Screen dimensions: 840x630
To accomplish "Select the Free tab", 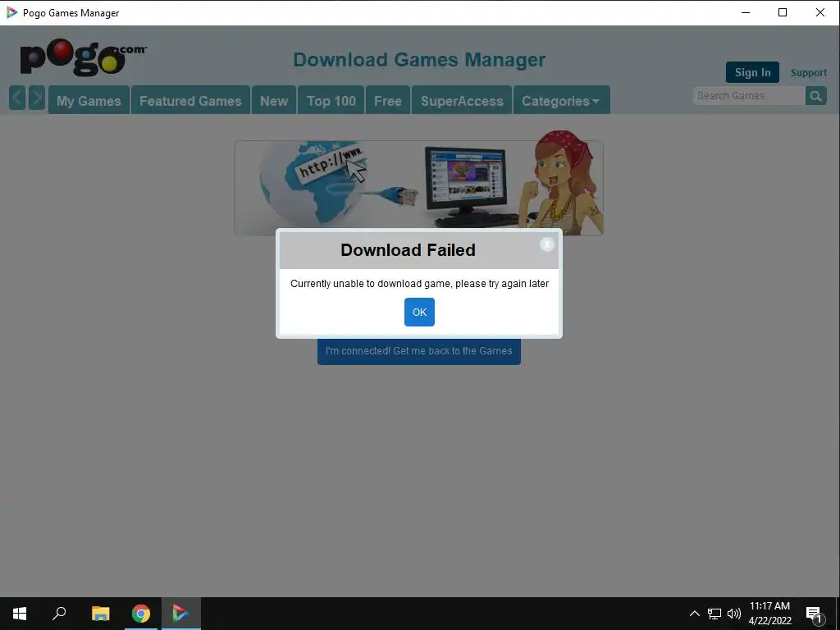I will (x=388, y=100).
